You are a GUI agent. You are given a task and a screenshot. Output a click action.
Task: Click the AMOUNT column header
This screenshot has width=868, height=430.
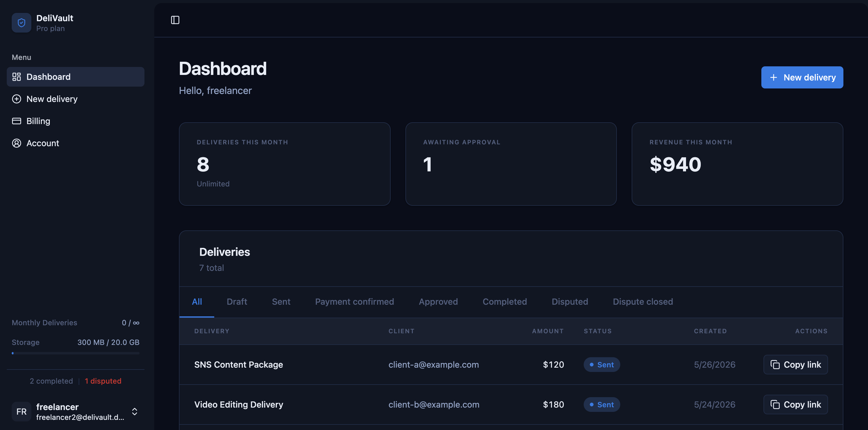point(548,331)
